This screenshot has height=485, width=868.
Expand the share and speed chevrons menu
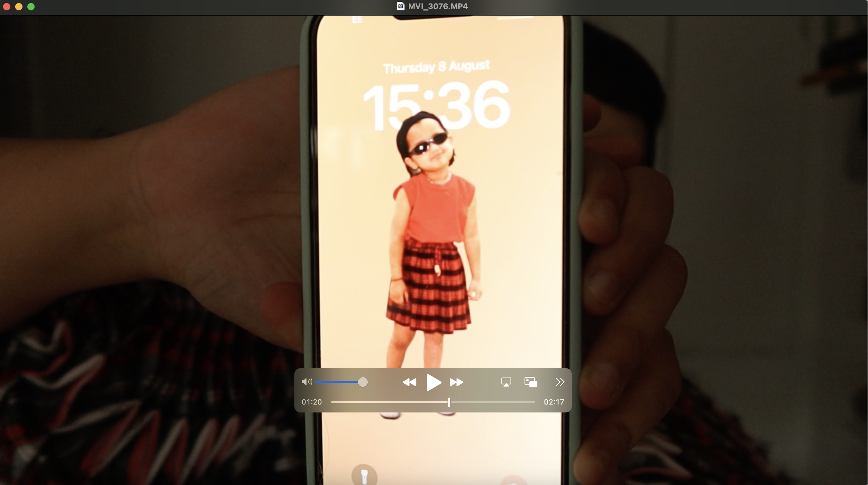(x=560, y=382)
